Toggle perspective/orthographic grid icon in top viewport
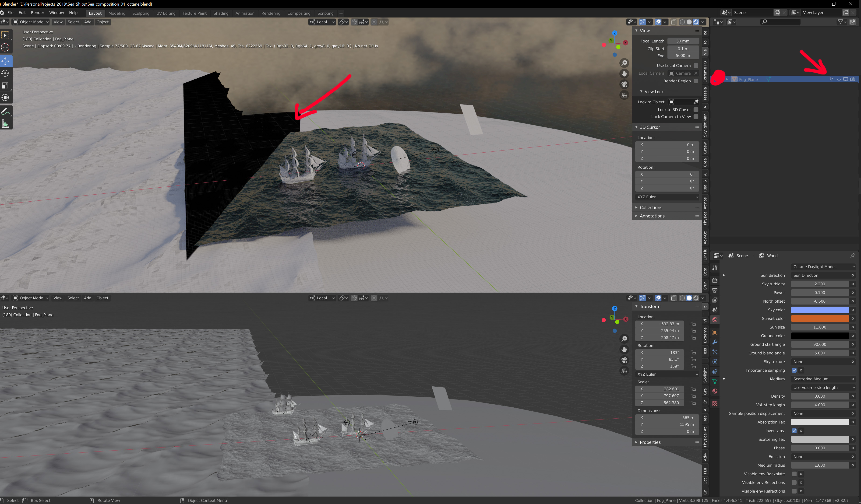 [624, 95]
